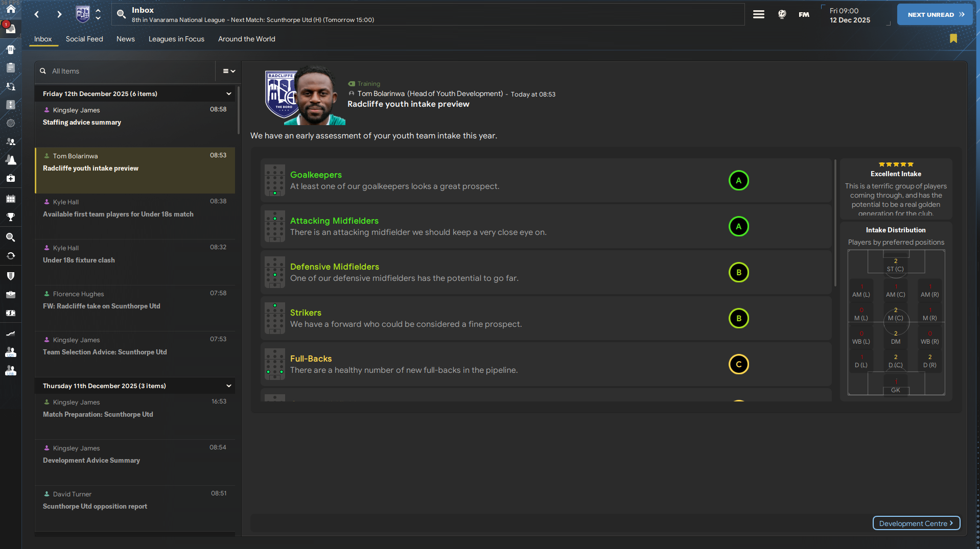
Task: Switch to the Around the World tab
Action: point(247,39)
